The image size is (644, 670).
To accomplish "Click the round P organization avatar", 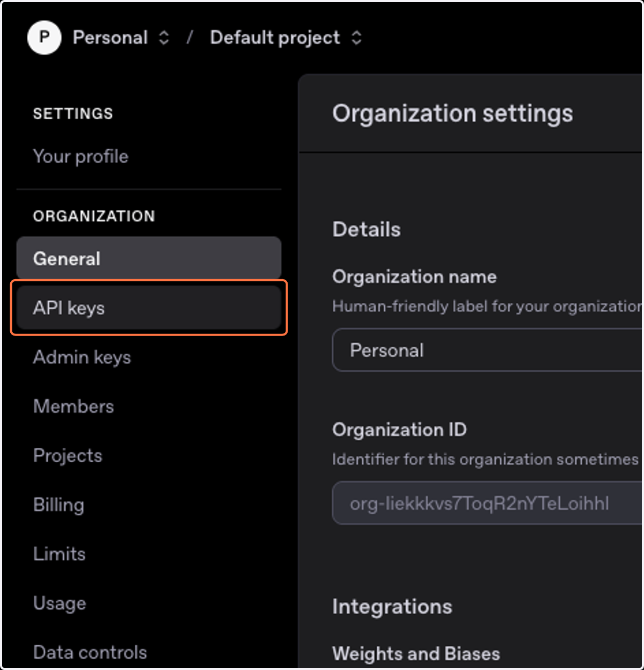I will pos(44,38).
